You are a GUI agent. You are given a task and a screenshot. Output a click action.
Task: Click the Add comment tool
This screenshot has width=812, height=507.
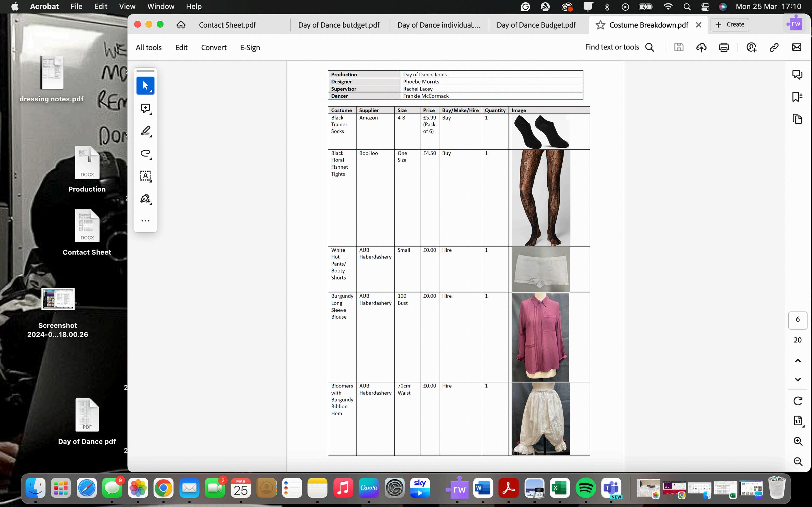click(x=145, y=108)
